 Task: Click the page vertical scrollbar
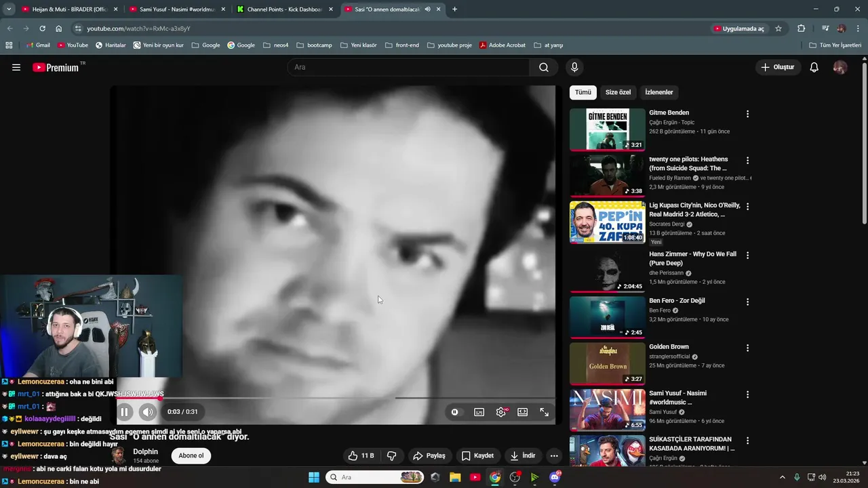(864, 142)
